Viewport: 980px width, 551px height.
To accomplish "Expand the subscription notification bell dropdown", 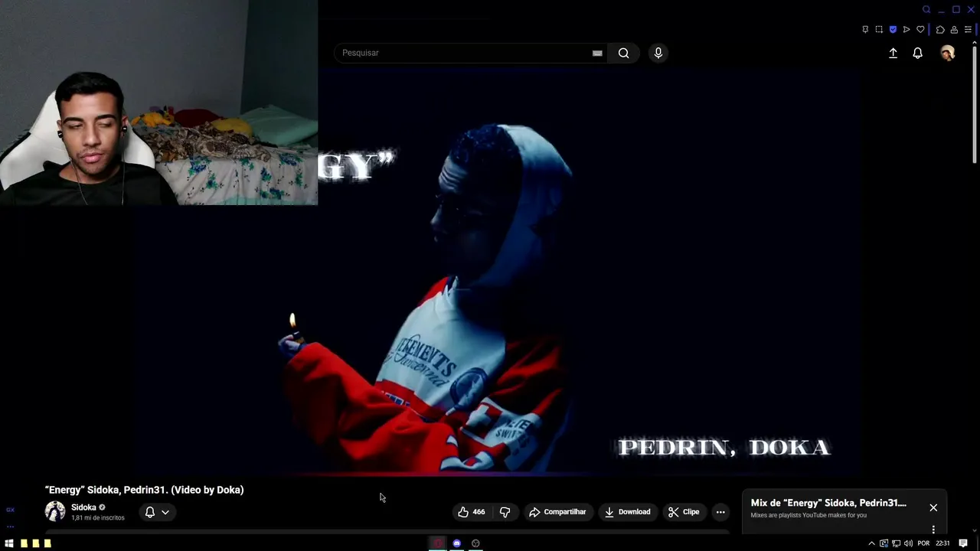I will 157,512.
